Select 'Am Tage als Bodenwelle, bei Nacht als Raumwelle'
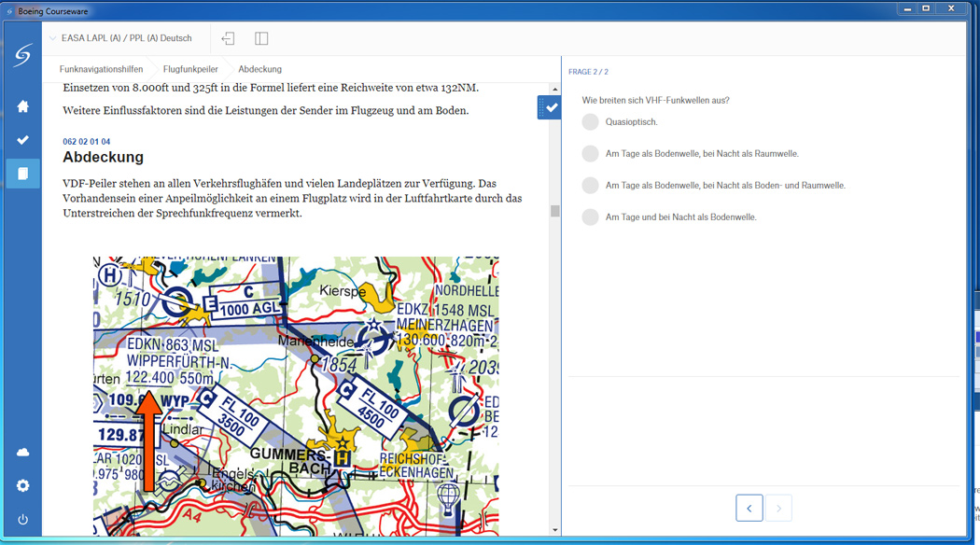 click(590, 154)
